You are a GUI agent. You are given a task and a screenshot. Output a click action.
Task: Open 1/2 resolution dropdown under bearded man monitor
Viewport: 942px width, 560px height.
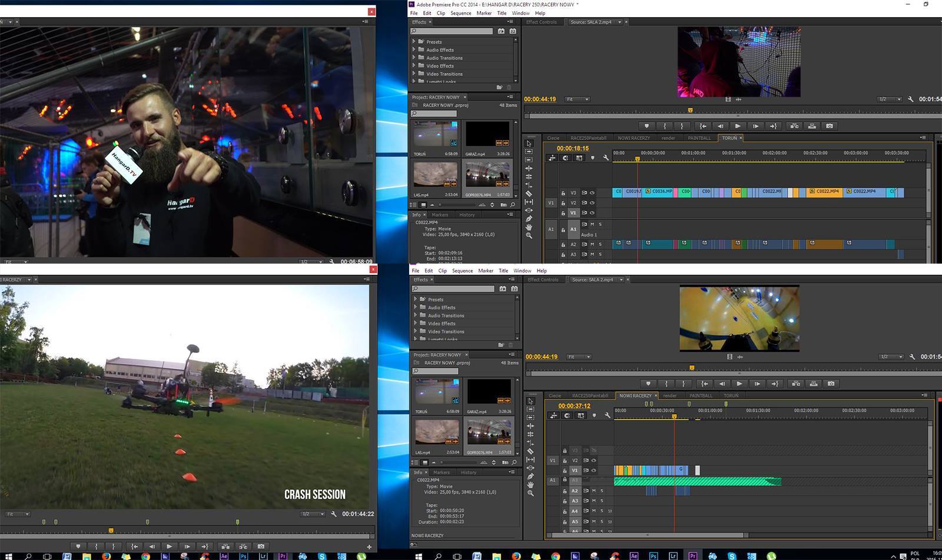coord(311,261)
